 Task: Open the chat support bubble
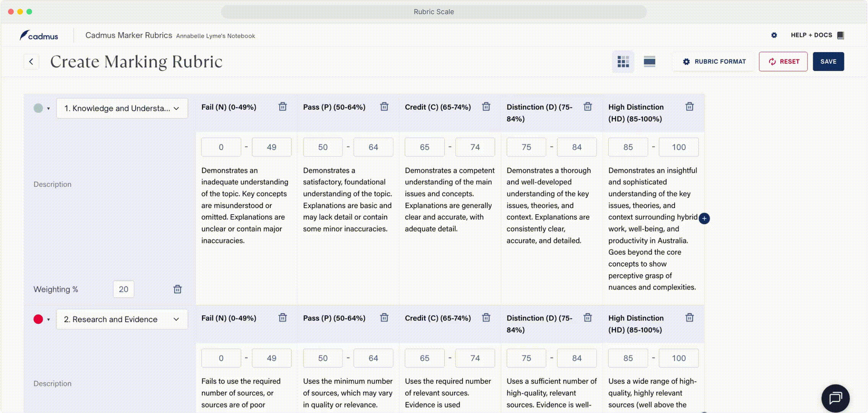click(x=835, y=398)
